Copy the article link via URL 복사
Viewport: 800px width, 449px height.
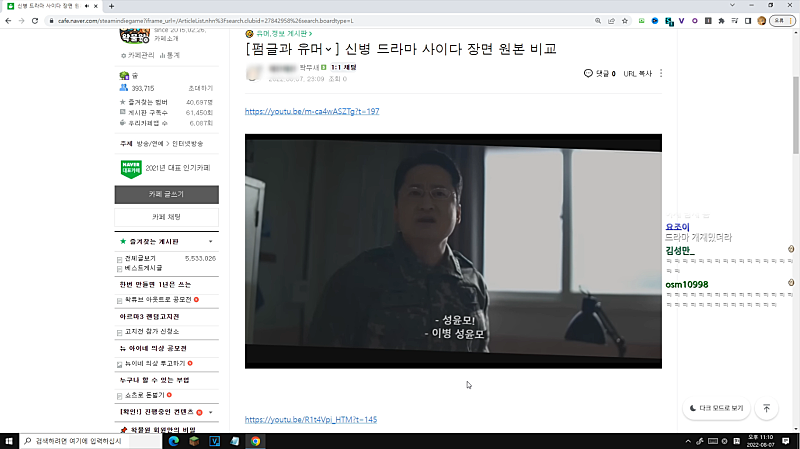point(638,73)
